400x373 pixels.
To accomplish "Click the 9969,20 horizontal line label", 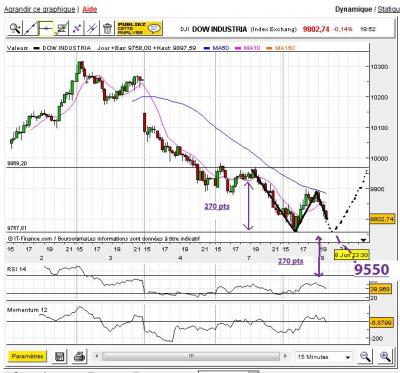I will (x=17, y=164).
